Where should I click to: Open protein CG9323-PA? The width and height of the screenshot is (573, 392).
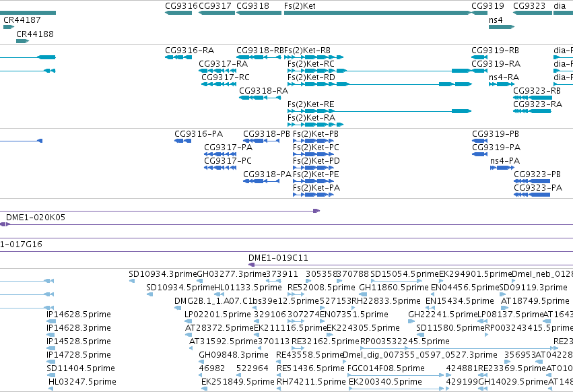point(538,189)
